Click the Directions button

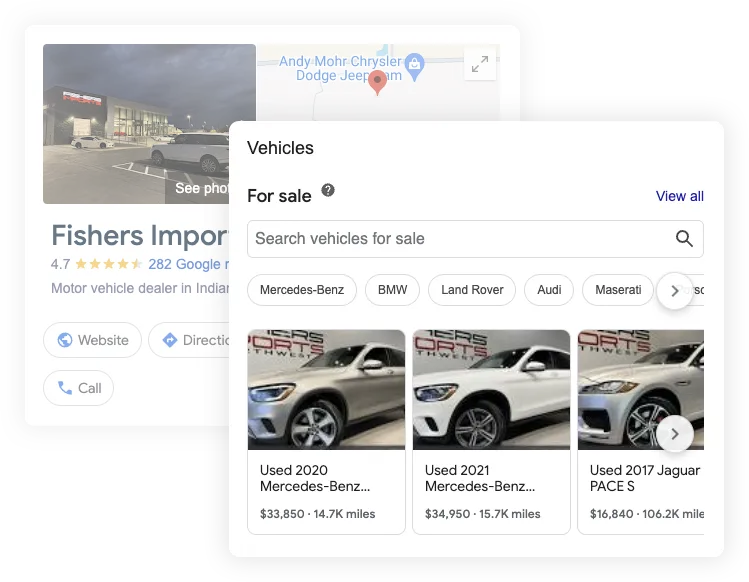pyautogui.click(x=189, y=340)
